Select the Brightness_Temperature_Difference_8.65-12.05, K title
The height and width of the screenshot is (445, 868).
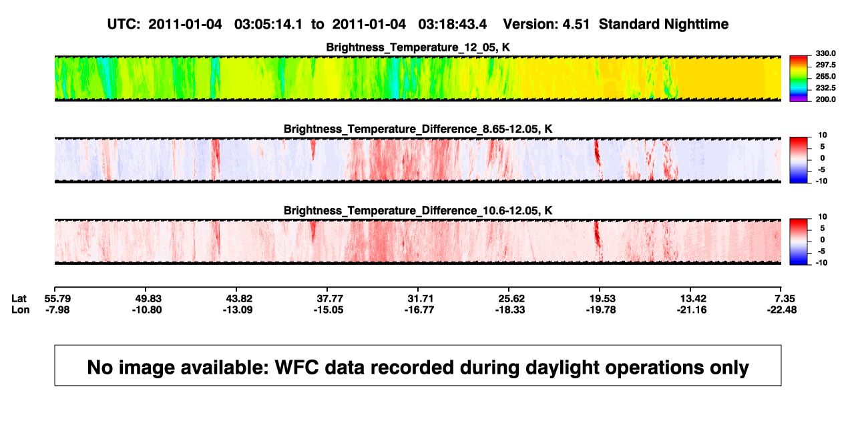pyautogui.click(x=418, y=129)
